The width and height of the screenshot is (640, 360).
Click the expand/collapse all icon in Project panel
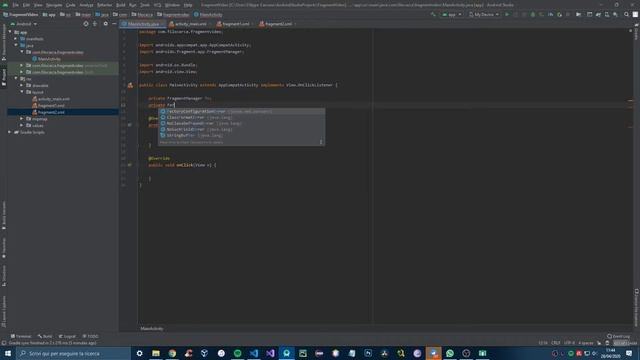(95, 24)
